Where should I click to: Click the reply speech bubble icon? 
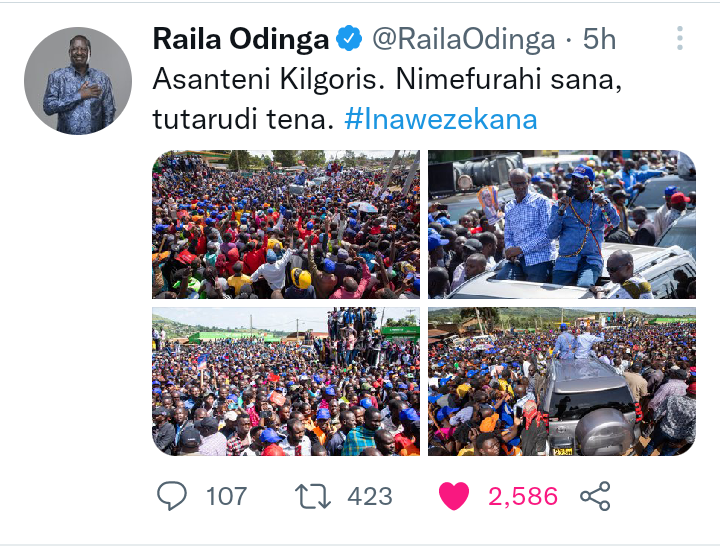click(x=172, y=496)
